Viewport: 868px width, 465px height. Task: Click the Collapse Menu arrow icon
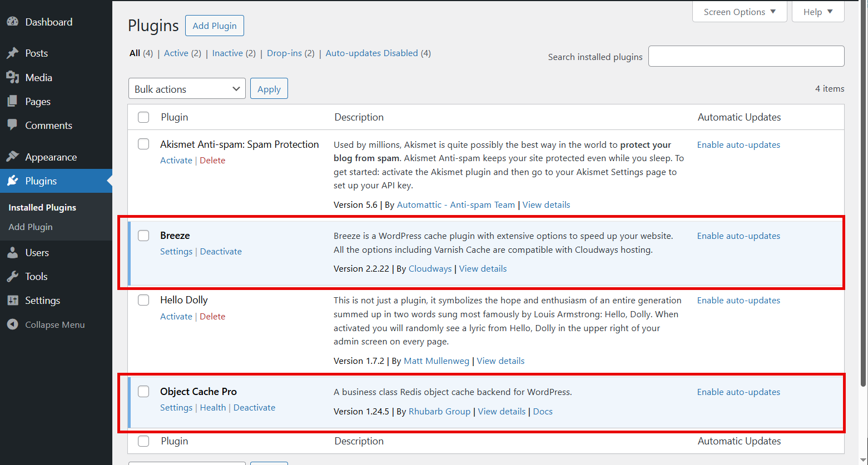[12, 324]
